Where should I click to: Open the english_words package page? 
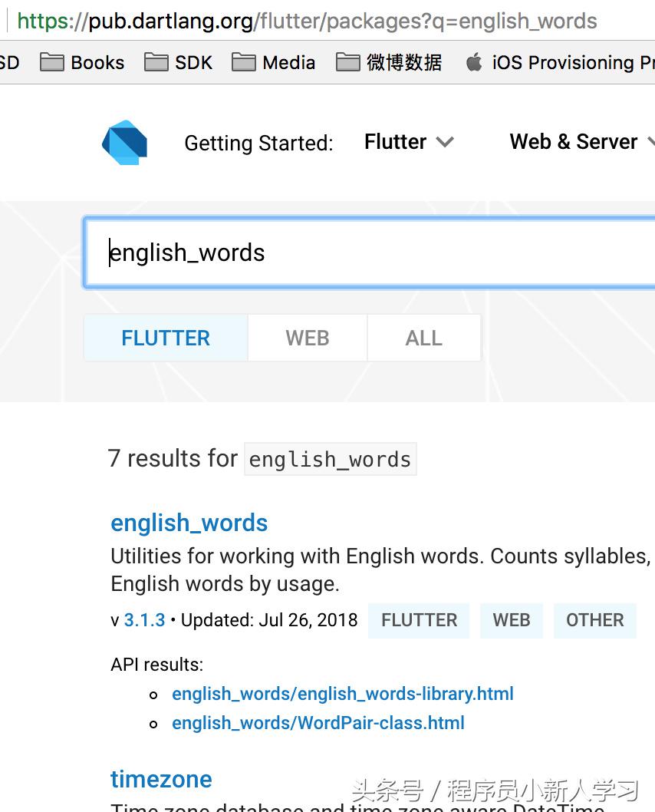[x=189, y=523]
